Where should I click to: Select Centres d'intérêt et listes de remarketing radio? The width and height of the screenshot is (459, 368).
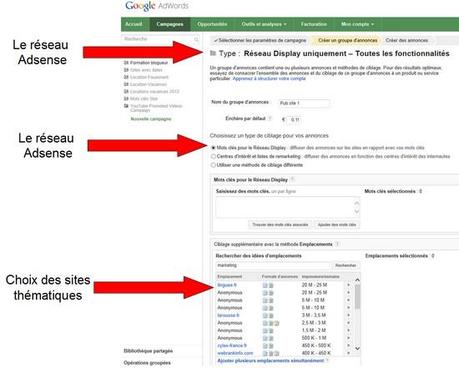[213, 156]
